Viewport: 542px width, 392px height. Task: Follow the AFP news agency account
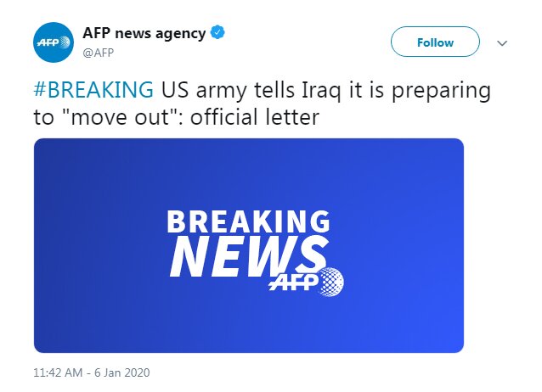435,42
